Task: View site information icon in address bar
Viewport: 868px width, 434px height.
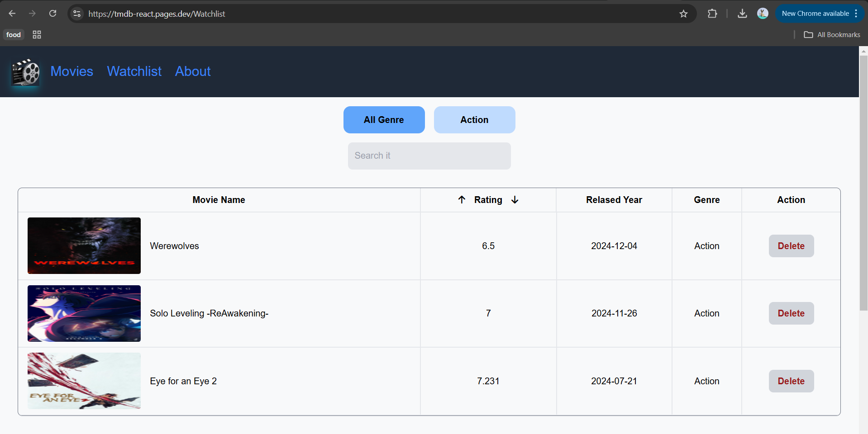Action: coord(77,14)
